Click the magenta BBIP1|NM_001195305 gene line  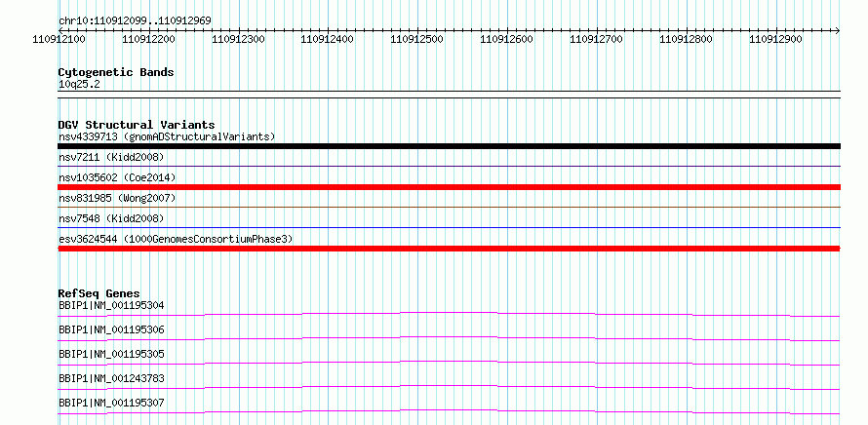449,363
